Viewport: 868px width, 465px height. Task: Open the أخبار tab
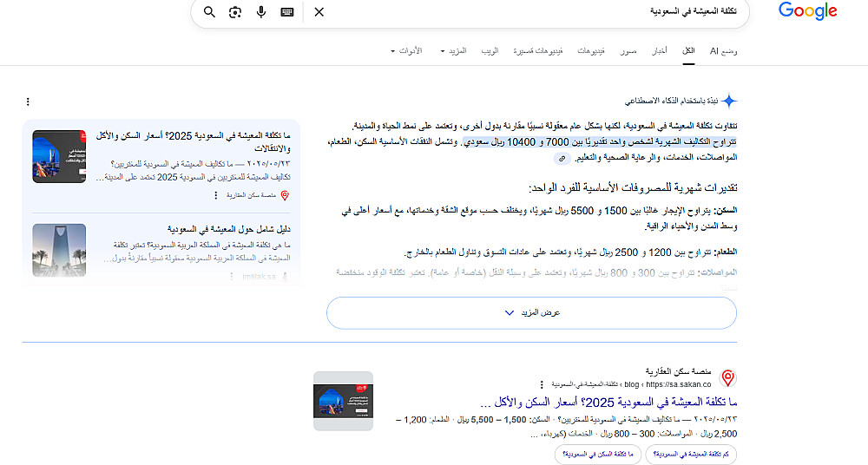point(660,51)
